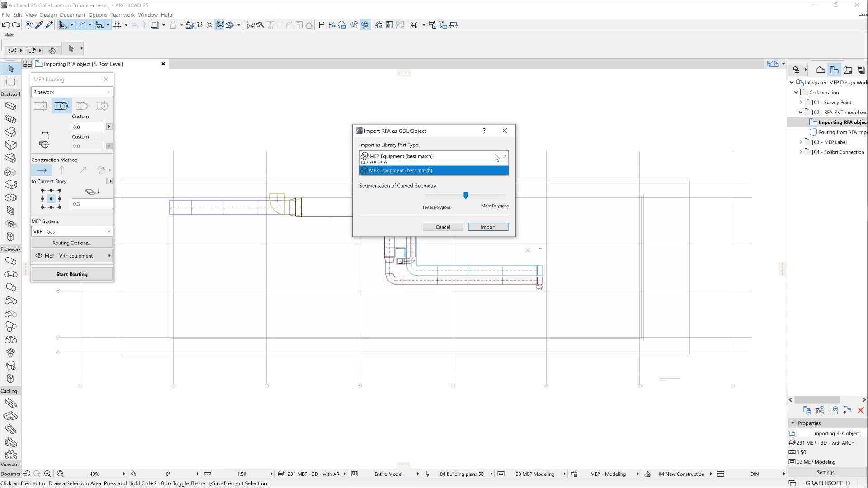The height and width of the screenshot is (488, 868).
Task: Expand the 03 - MEP Label folder
Action: 801,142
